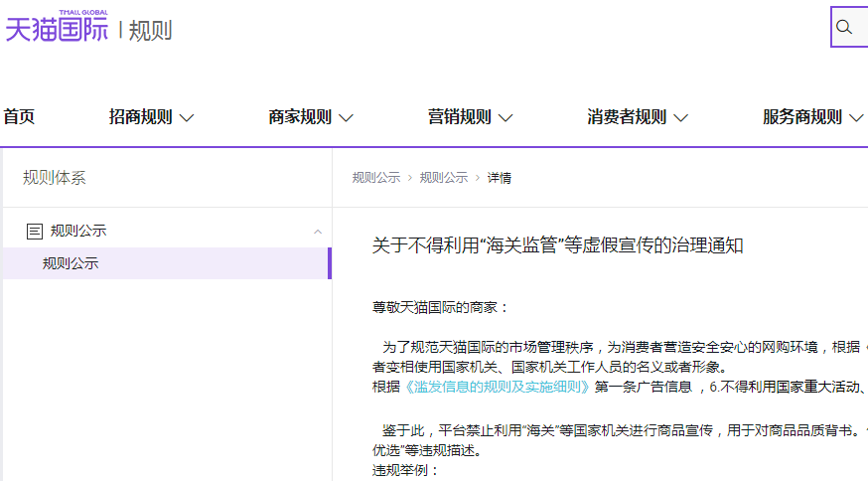Open the 消费者规则 menu
868x481 pixels.
click(627, 117)
